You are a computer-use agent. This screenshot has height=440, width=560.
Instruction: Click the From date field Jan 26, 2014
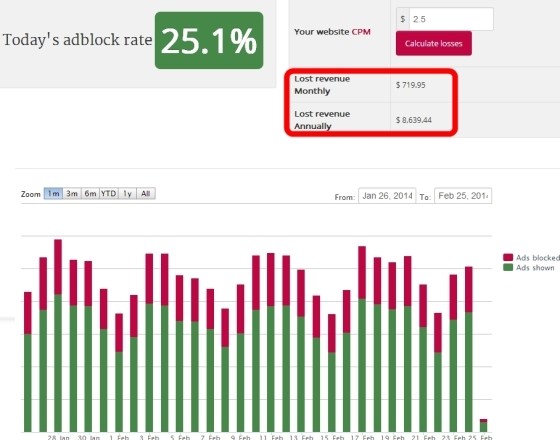[387, 196]
